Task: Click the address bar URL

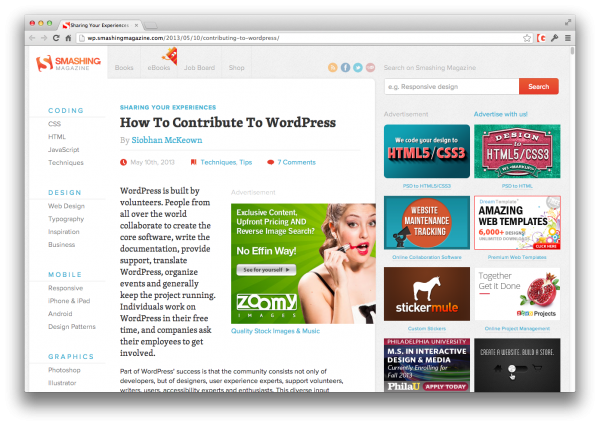Action: (x=183, y=38)
